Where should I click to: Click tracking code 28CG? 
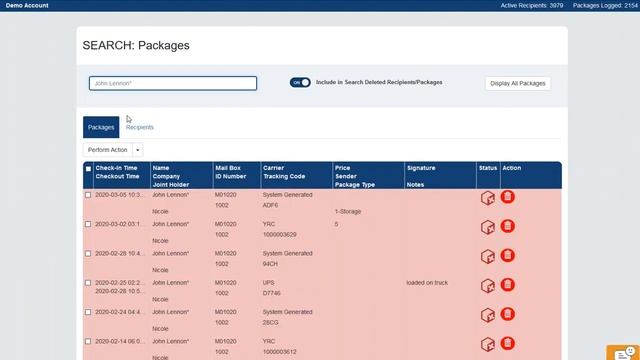click(270, 322)
